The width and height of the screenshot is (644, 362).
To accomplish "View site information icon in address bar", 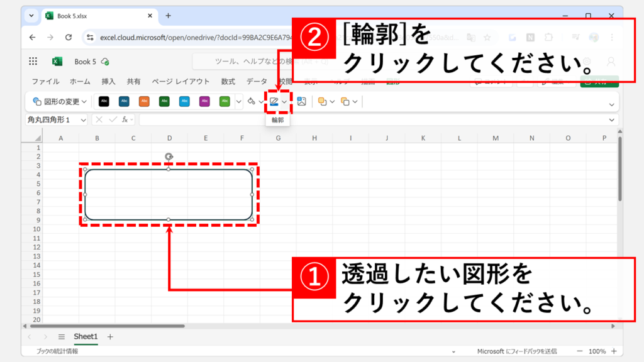I will pos(90,37).
